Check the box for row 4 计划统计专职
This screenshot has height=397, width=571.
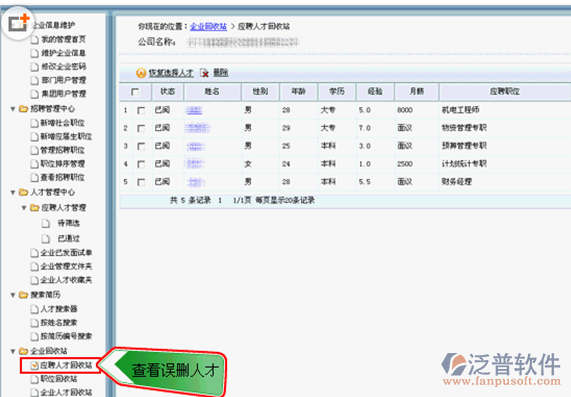click(141, 164)
